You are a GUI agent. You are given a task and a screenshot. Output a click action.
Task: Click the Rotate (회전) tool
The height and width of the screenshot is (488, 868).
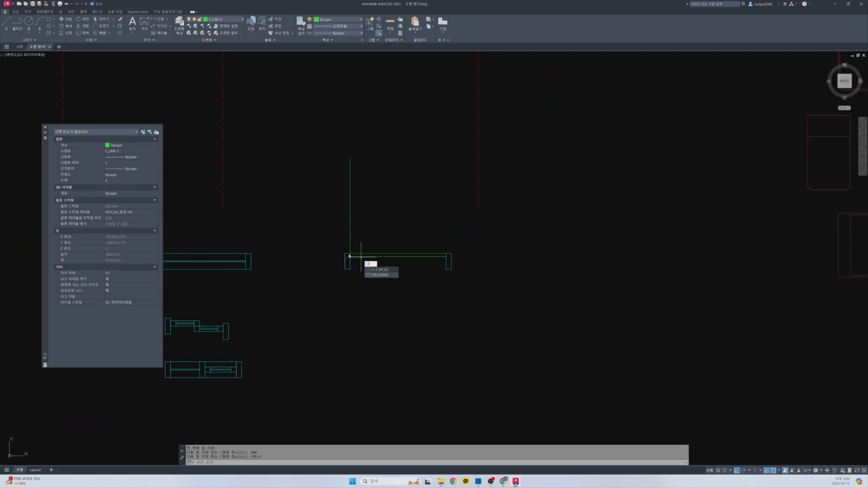[x=82, y=19]
